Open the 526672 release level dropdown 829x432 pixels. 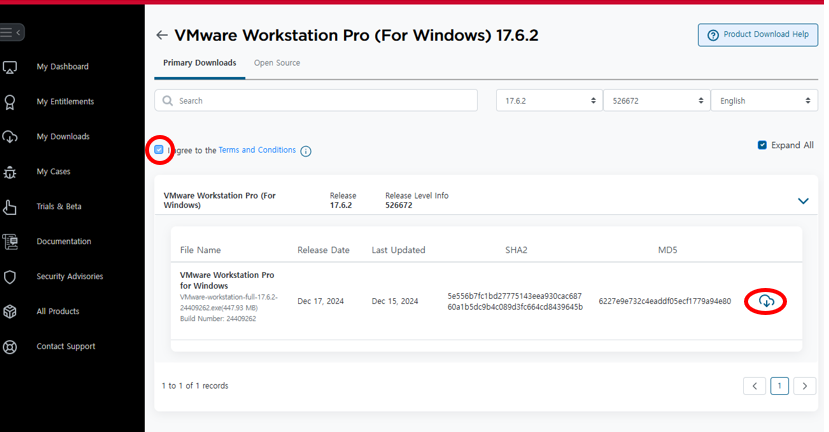(656, 100)
